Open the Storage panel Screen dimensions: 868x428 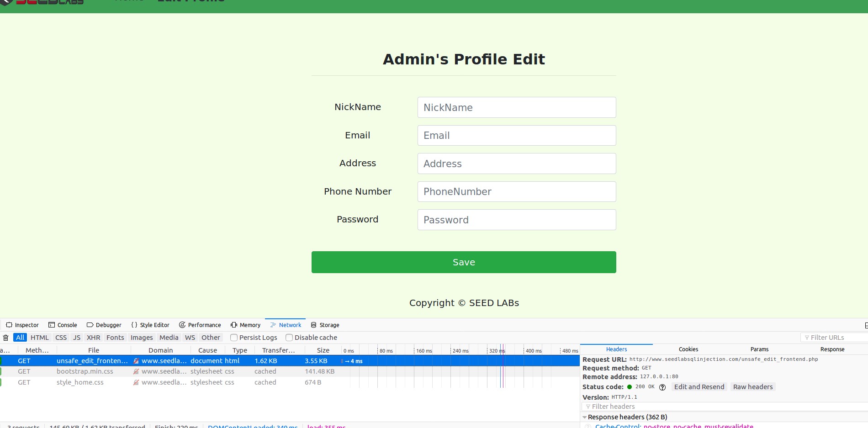point(325,325)
